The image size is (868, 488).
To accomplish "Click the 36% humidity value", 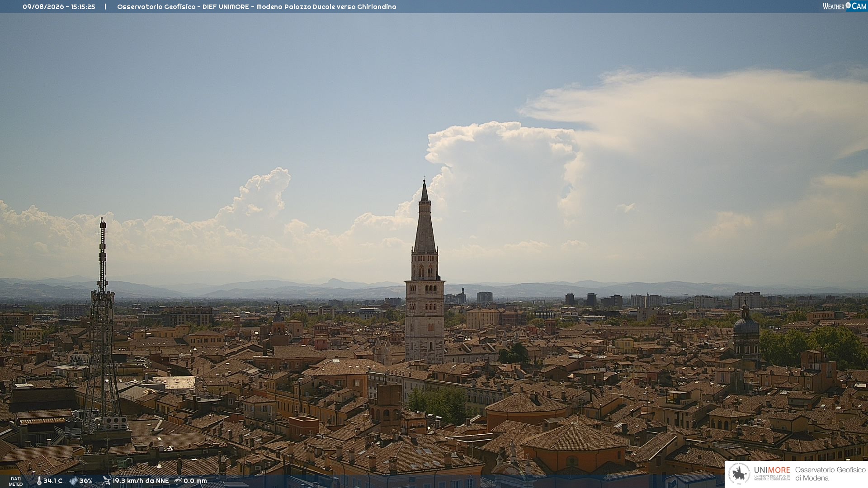I will pos(86,481).
